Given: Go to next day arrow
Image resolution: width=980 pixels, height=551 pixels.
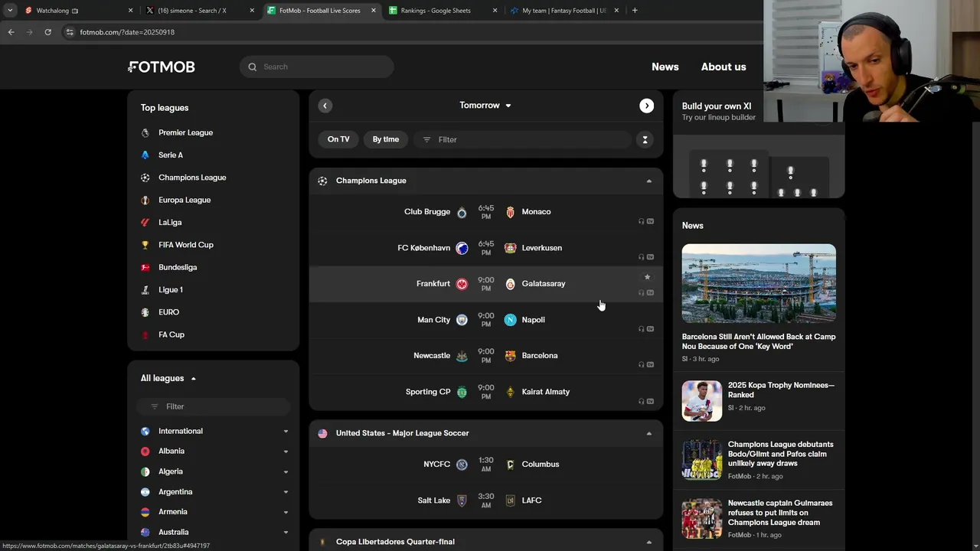Looking at the screenshot, I should click(647, 106).
